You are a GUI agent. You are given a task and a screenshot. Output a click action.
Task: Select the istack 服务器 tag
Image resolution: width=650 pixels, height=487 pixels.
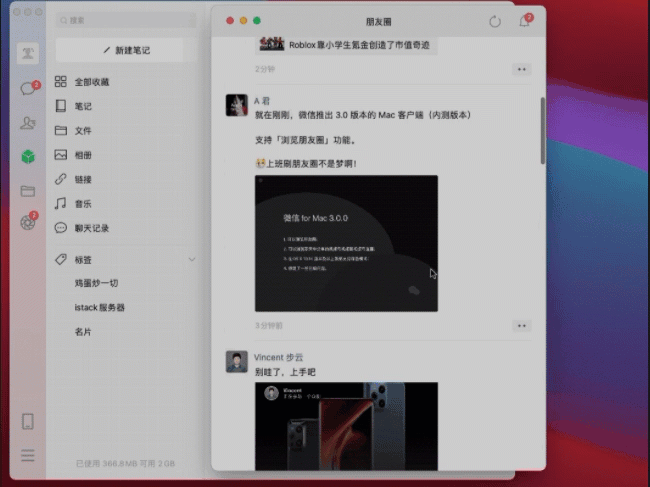coord(99,308)
